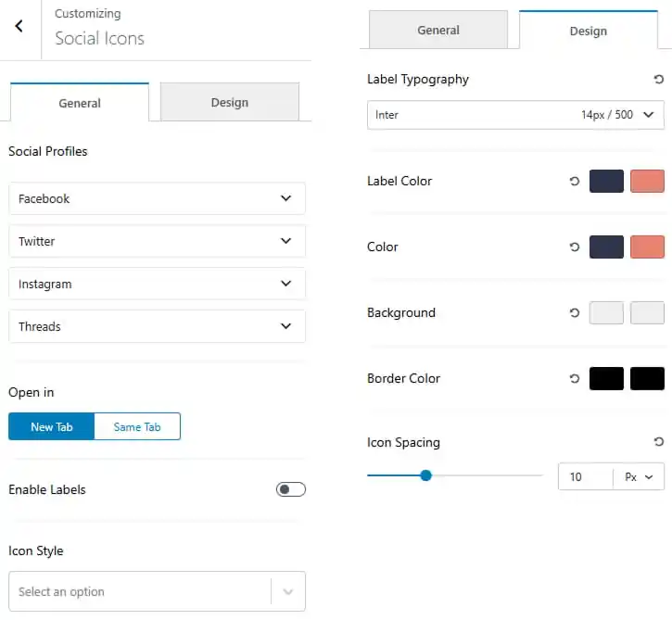
Task: Go back using the left arrow icon
Action: tap(19, 26)
